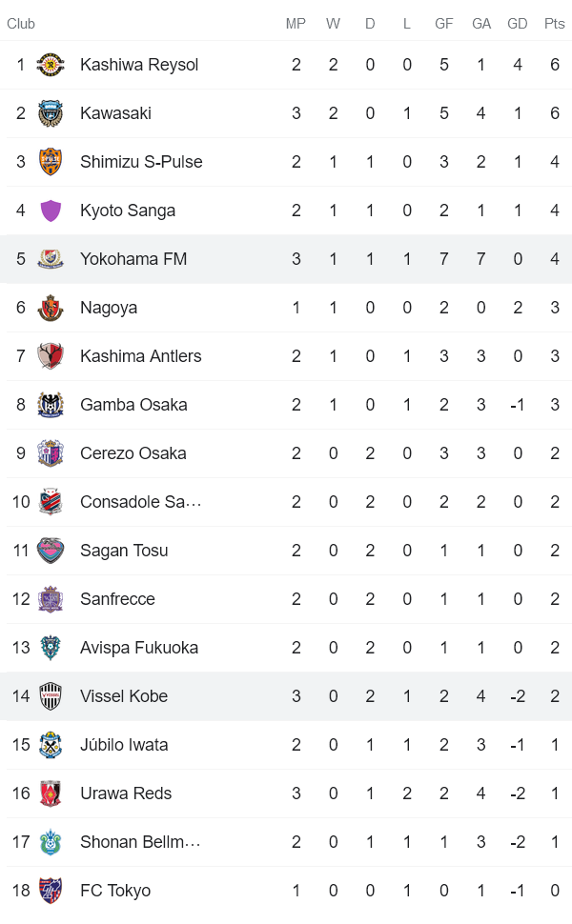Image resolution: width=572 pixels, height=924 pixels.
Task: Sort standings by the Pts column
Action: point(554,24)
